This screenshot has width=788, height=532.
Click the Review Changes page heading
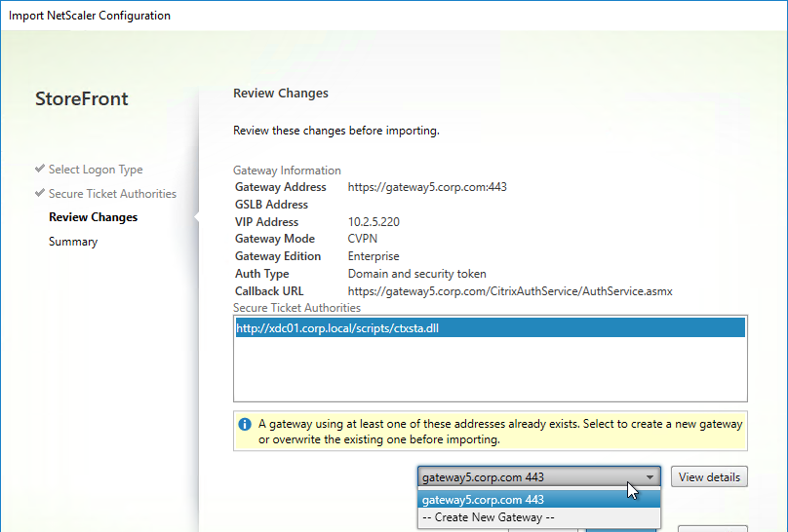pos(281,94)
